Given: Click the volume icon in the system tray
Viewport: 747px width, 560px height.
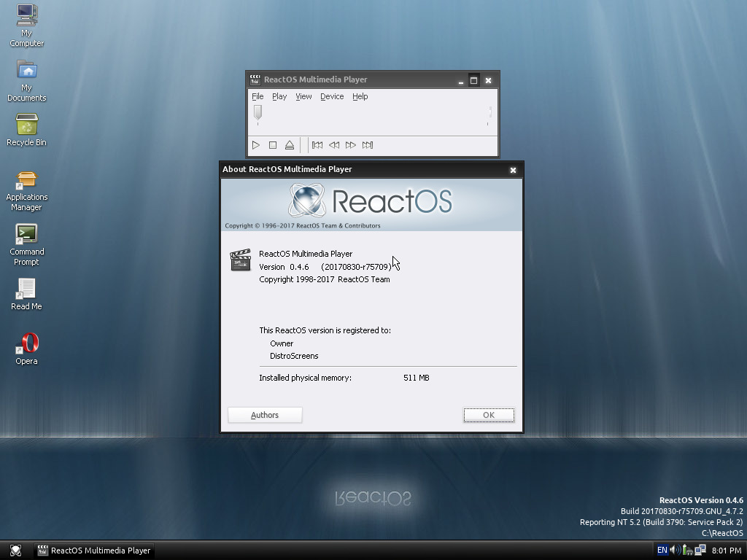Looking at the screenshot, I should [x=673, y=550].
